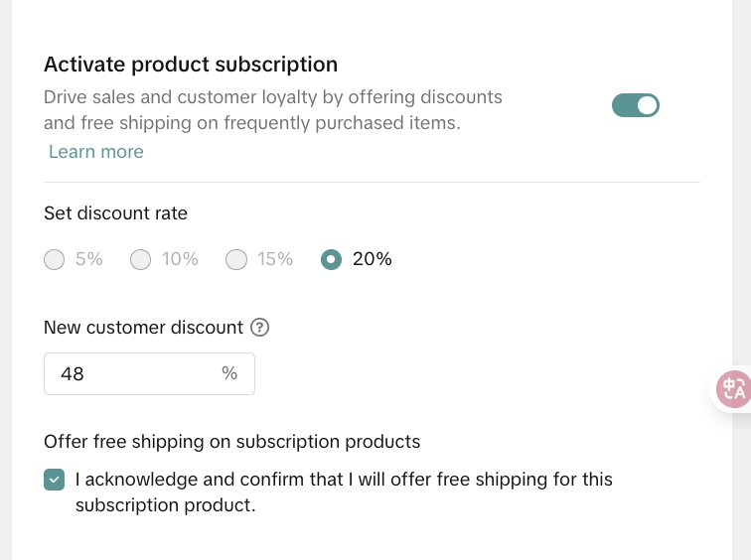Open the floating translate icon
This screenshot has width=751, height=560.
(734, 389)
